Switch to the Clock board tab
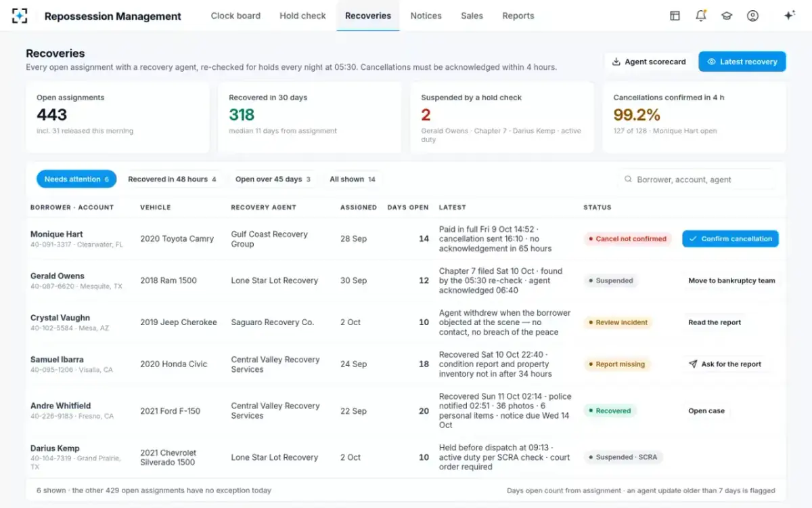 click(235, 16)
